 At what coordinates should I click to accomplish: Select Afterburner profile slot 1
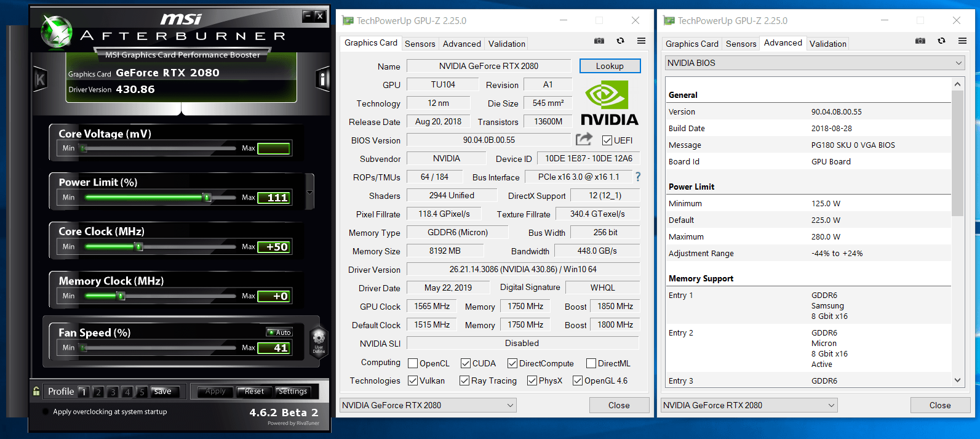(84, 392)
